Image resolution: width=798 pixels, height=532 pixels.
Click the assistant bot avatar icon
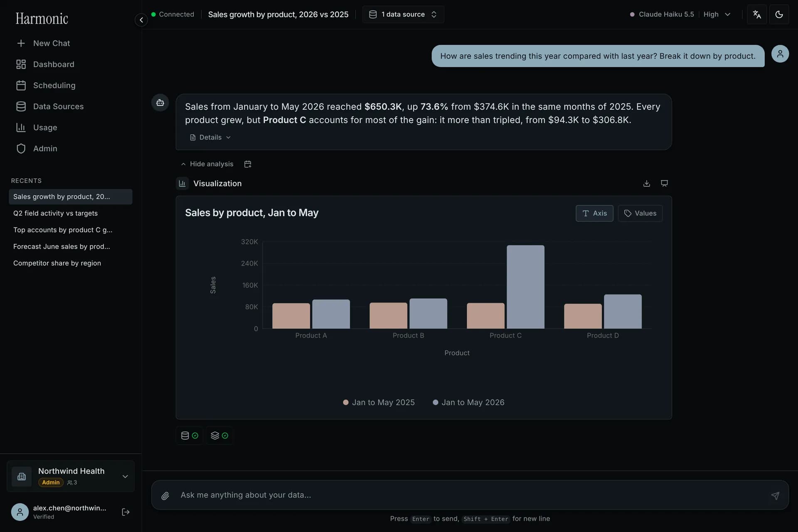point(160,103)
